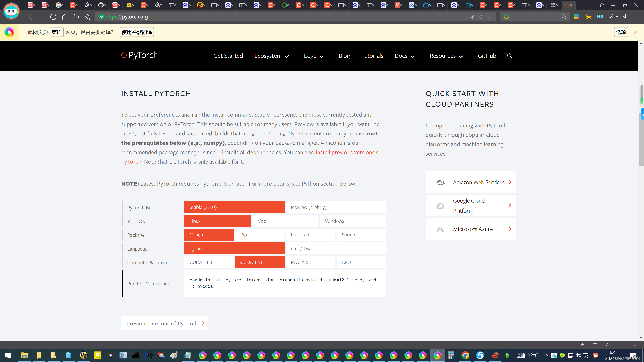Open translation 选项 options menu
Viewport: 644px width, 362px height.
[x=621, y=32]
